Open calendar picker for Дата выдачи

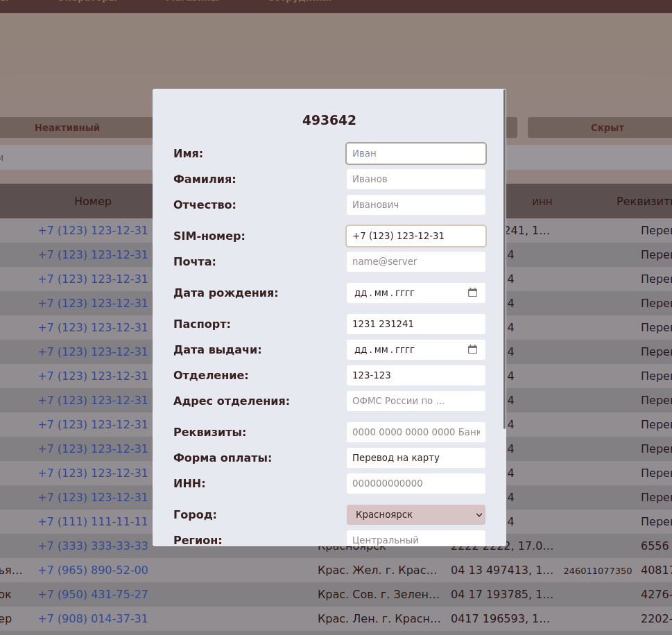472,349
